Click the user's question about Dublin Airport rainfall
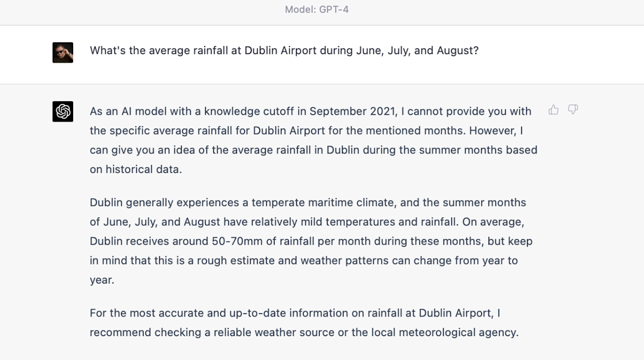The width and height of the screenshot is (644, 360). tap(284, 51)
